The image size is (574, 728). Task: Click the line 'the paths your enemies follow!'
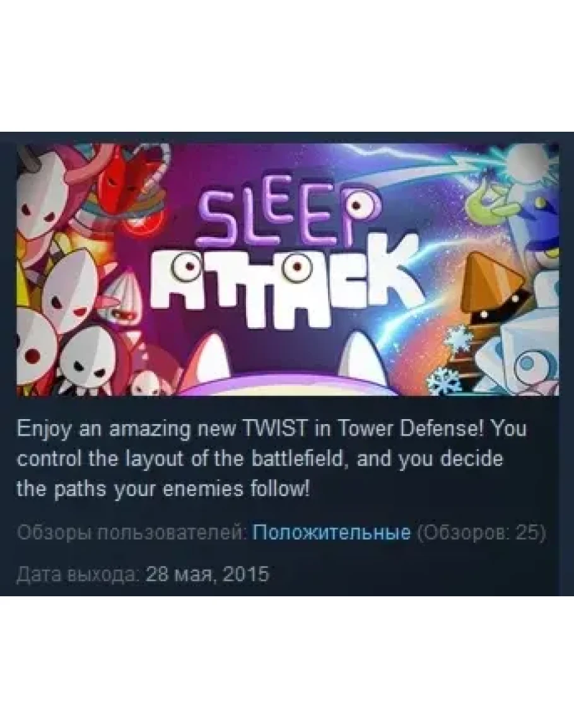[x=163, y=489]
